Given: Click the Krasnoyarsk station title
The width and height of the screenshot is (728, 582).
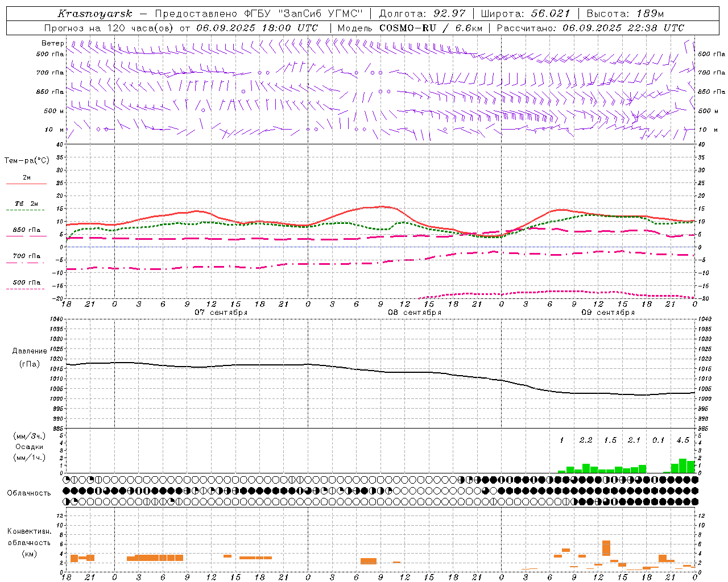Looking at the screenshot, I should click(95, 14).
